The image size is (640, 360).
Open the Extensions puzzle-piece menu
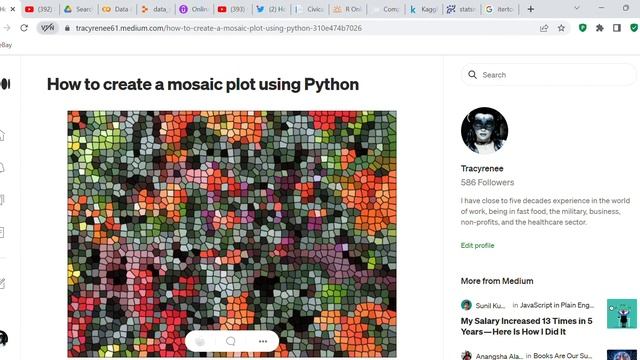pos(600,28)
